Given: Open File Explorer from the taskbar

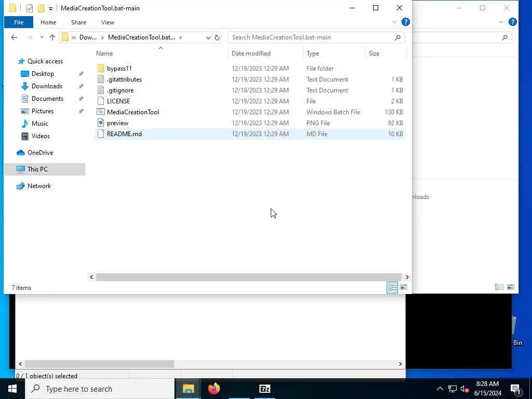Looking at the screenshot, I should (188, 389).
